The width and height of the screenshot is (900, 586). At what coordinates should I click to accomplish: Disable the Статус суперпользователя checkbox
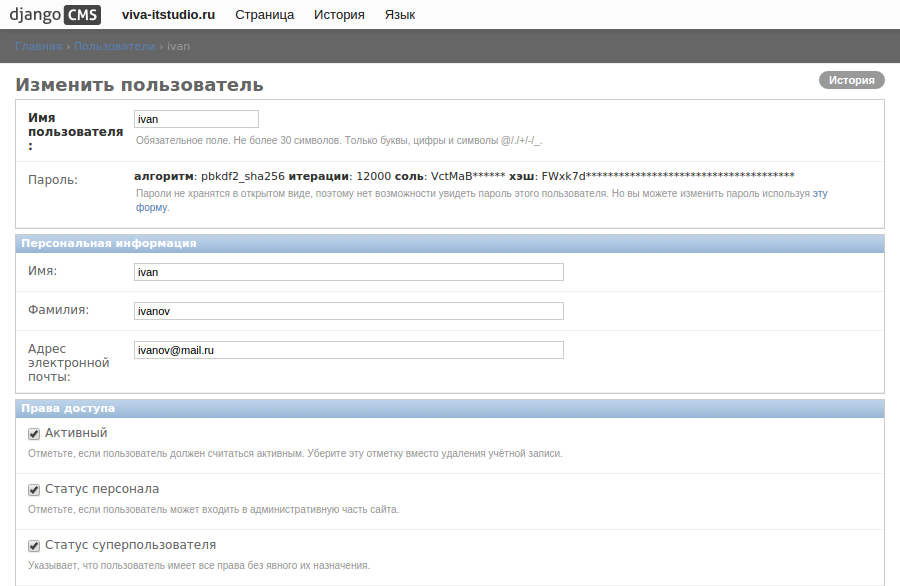pos(34,546)
